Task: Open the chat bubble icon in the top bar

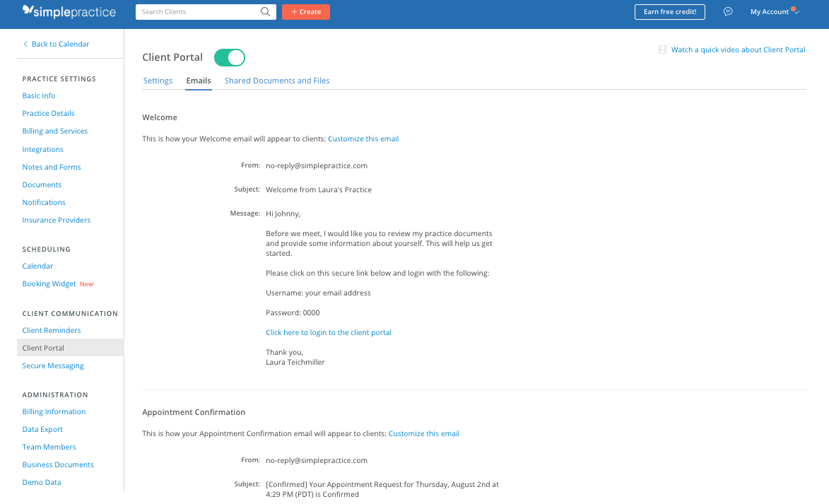Action: 728,11
